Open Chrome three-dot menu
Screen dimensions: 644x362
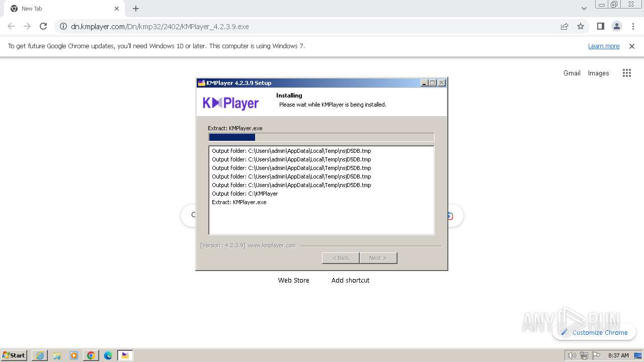(633, 26)
